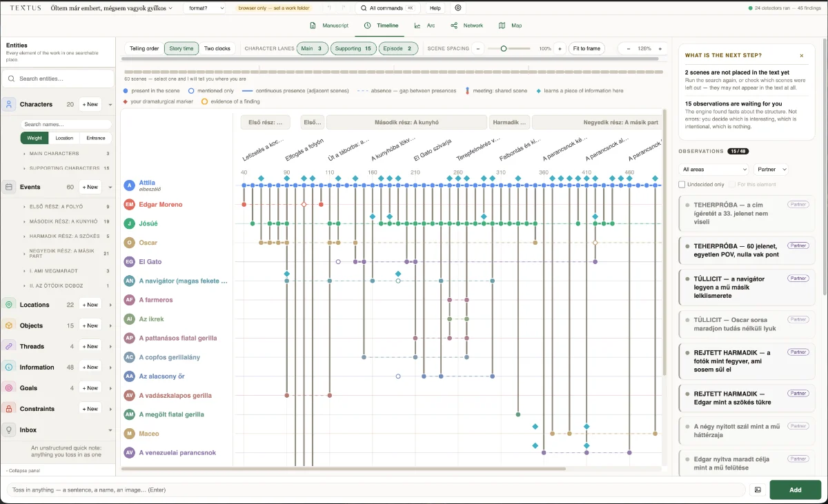Image resolution: width=828 pixels, height=504 pixels.
Task: Click the Goals target icon
Action: [x=9, y=388]
